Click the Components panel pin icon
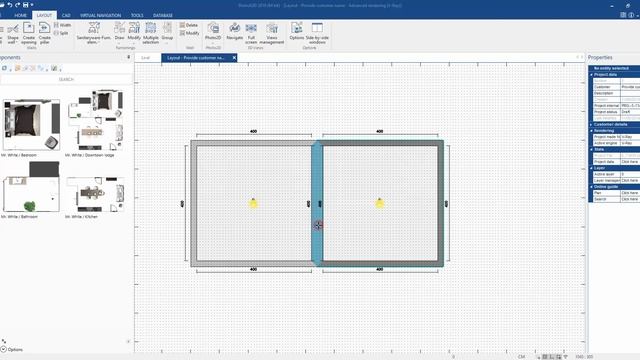 click(129, 58)
